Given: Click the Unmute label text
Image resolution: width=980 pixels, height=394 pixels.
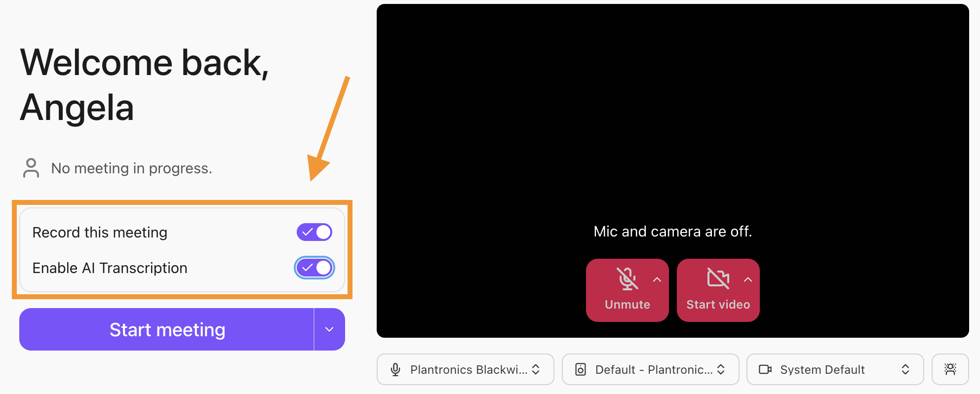Looking at the screenshot, I should (627, 305).
